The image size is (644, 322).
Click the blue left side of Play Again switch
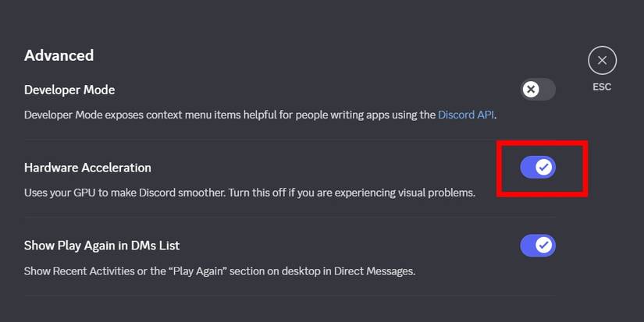click(528, 246)
